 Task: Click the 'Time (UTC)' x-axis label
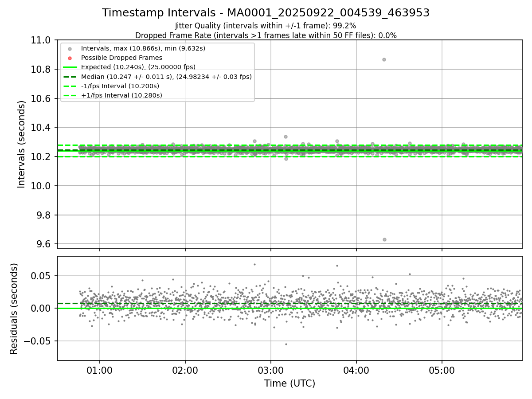coord(289,383)
